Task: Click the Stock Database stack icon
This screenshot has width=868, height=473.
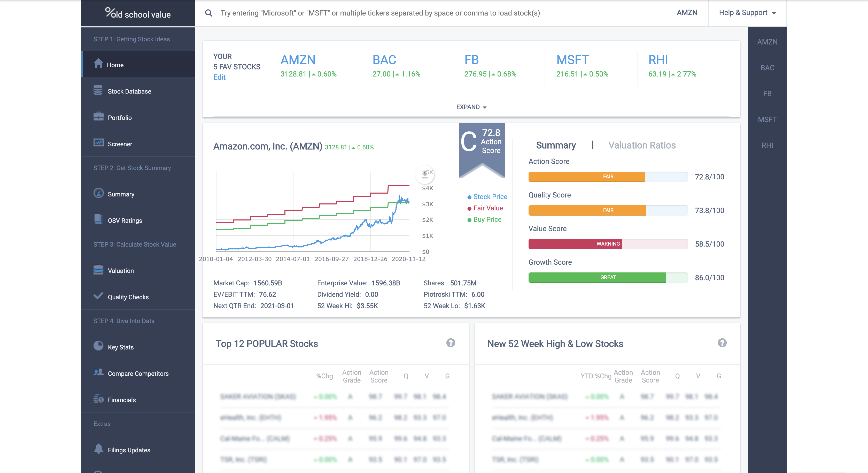Action: coord(98,90)
